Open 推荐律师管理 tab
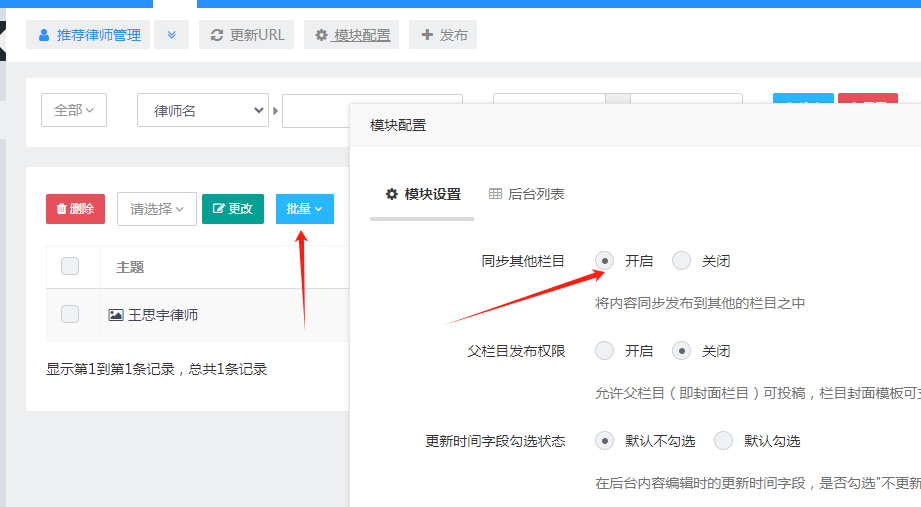The width and height of the screenshot is (921, 507). tap(88, 35)
